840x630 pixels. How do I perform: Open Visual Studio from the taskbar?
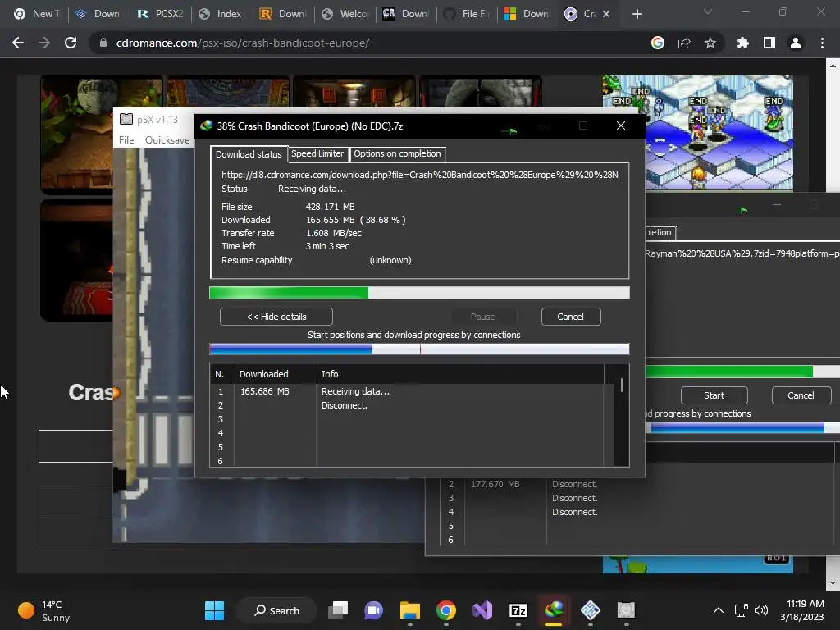coord(482,610)
